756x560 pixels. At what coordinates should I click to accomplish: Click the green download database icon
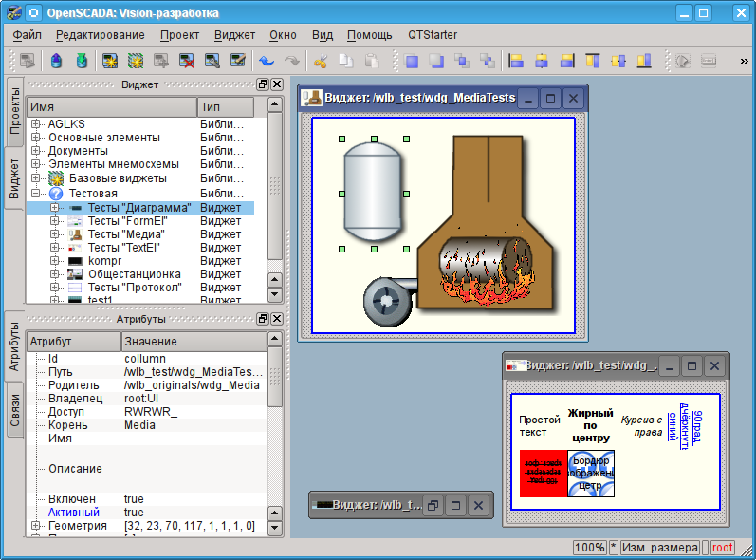pos(83,61)
